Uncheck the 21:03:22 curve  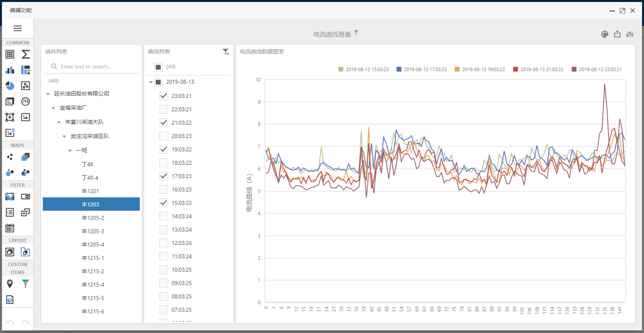click(x=164, y=123)
